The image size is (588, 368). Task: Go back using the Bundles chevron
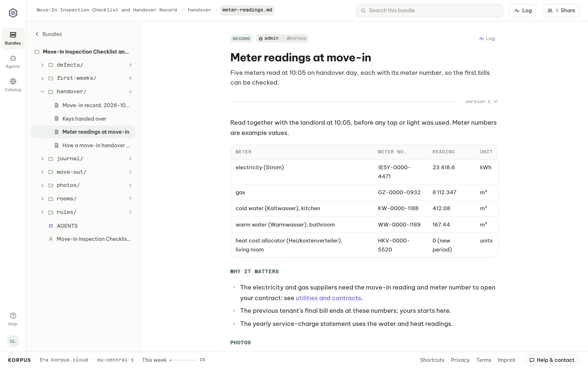point(37,34)
